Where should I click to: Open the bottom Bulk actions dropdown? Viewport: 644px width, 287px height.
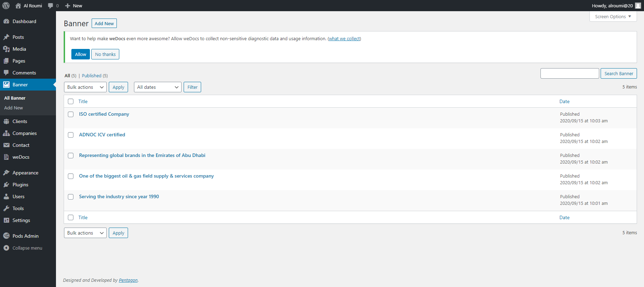point(85,233)
